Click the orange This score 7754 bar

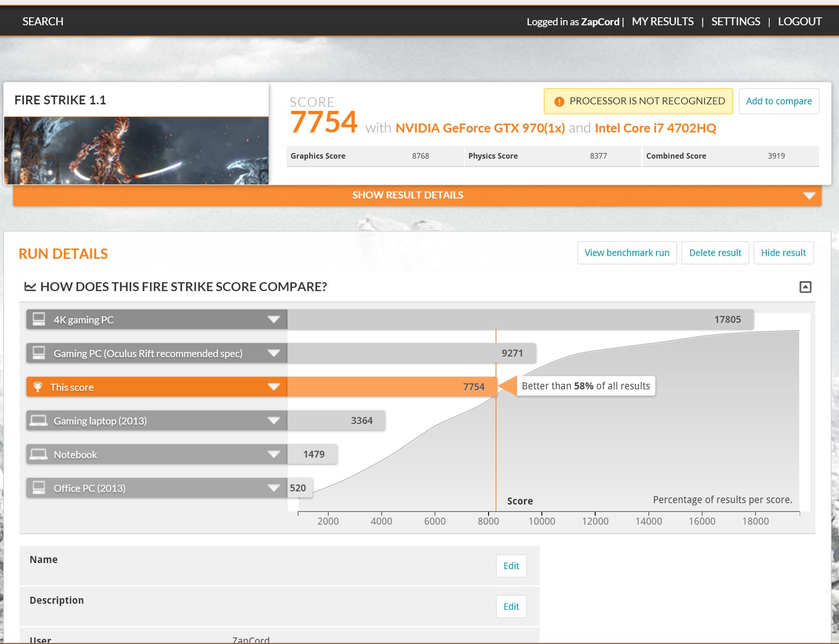click(392, 387)
